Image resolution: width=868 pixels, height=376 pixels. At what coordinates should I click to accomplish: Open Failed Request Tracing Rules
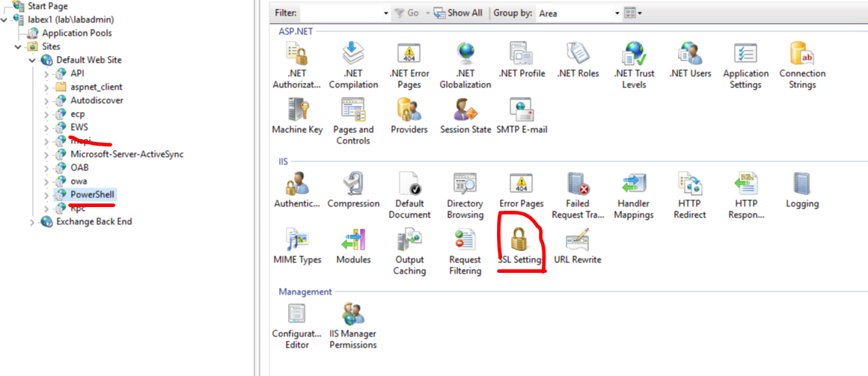pos(578,196)
